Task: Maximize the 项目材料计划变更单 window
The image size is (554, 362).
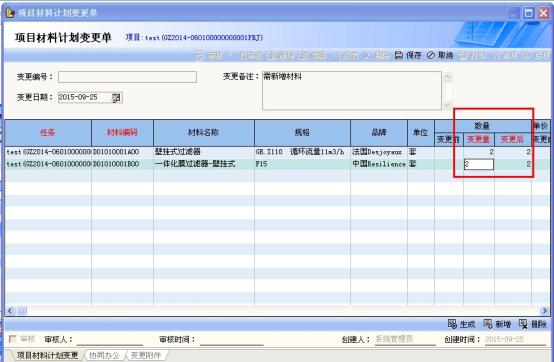Action: (x=529, y=13)
